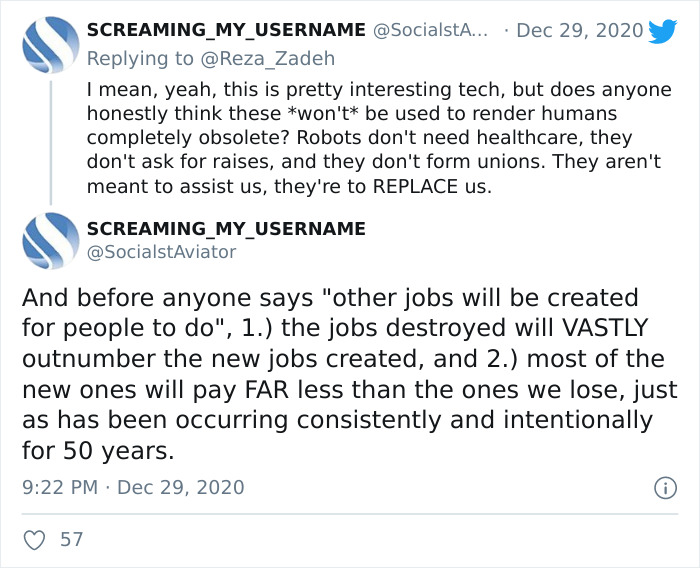
Task: Open truncated @SocialstA... handle in header
Action: [432, 31]
